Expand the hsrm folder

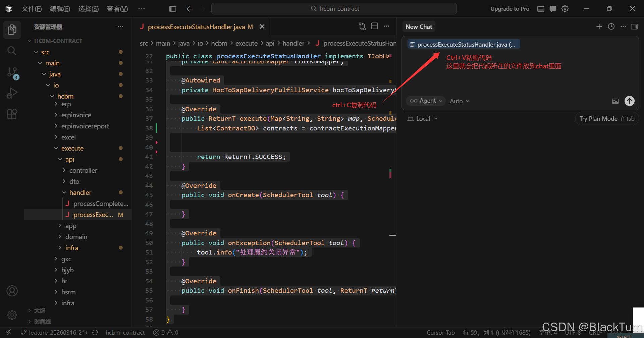pyautogui.click(x=68, y=292)
